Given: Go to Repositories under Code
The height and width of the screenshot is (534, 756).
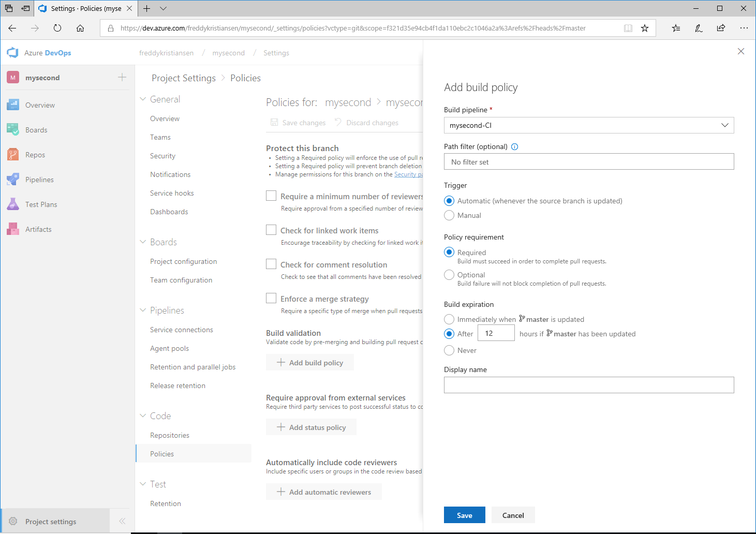Looking at the screenshot, I should (x=169, y=435).
